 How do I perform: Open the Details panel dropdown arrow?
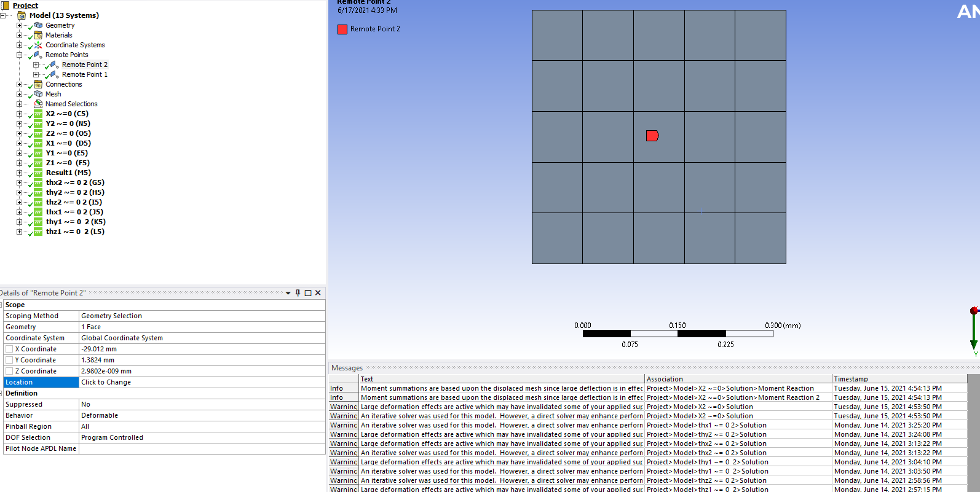pyautogui.click(x=288, y=293)
